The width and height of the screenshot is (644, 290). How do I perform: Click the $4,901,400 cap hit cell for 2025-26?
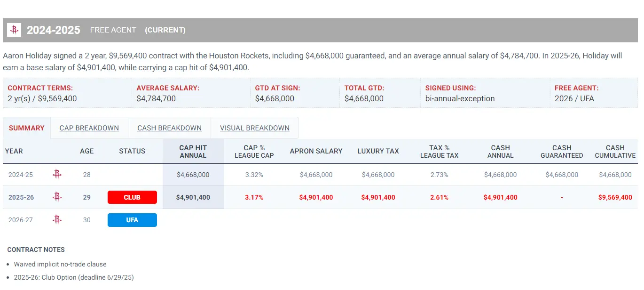[193, 197]
